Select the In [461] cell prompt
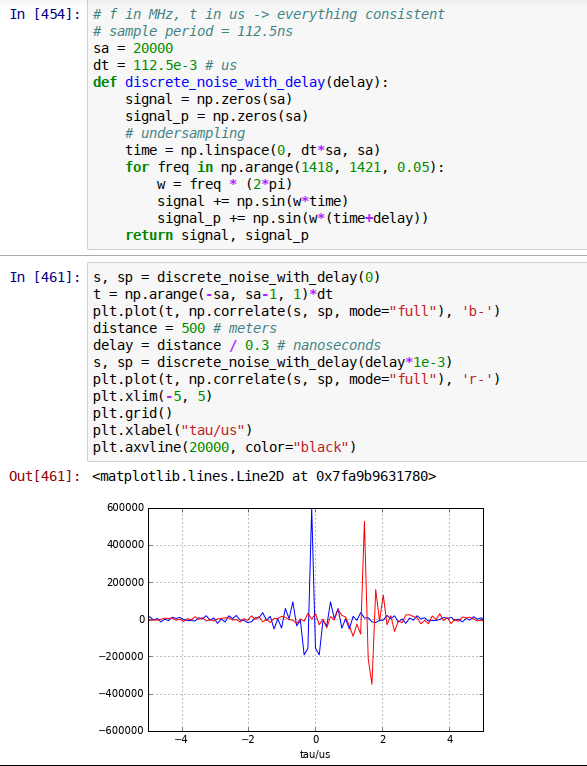This screenshot has width=587, height=766. [x=44, y=277]
